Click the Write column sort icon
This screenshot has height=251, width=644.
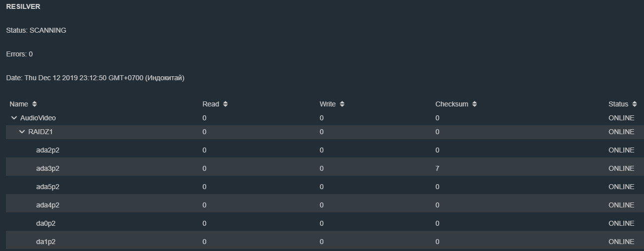[x=342, y=104]
